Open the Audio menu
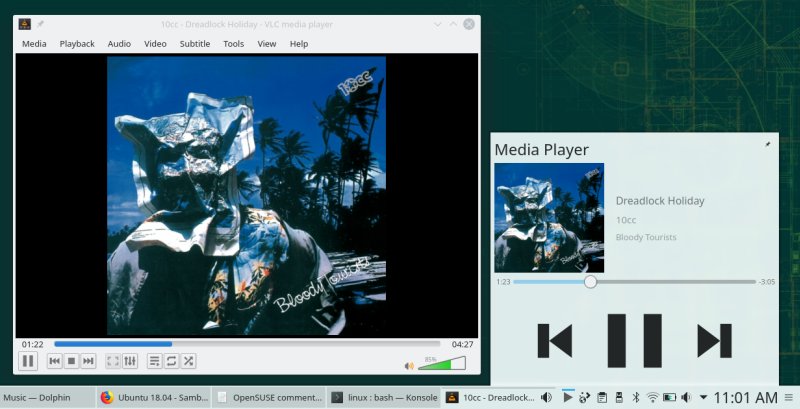The image size is (800, 409). click(119, 44)
